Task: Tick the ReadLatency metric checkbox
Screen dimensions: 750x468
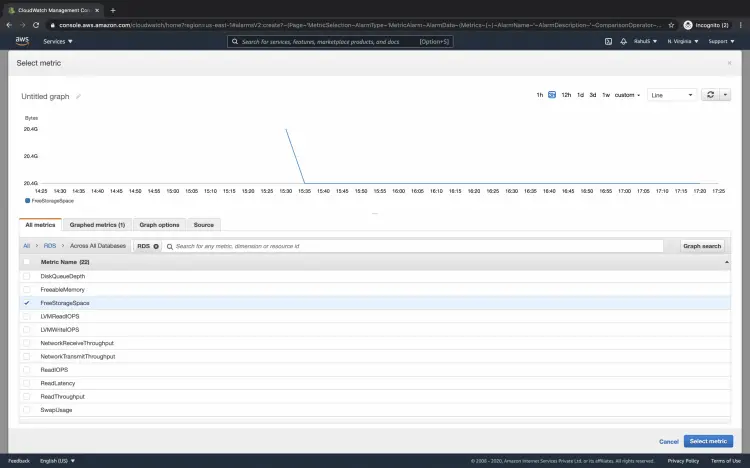Action: click(x=26, y=383)
